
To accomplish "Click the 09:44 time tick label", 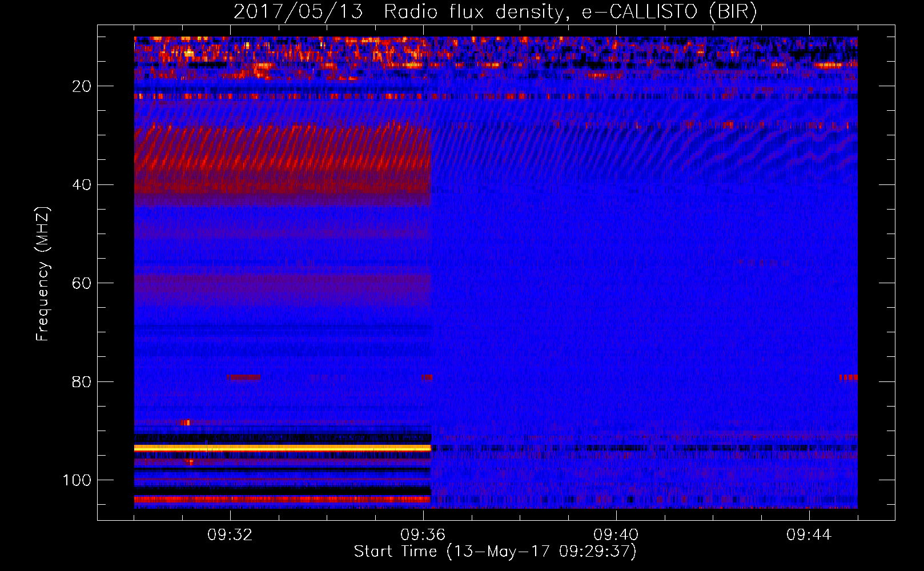I will (x=809, y=535).
